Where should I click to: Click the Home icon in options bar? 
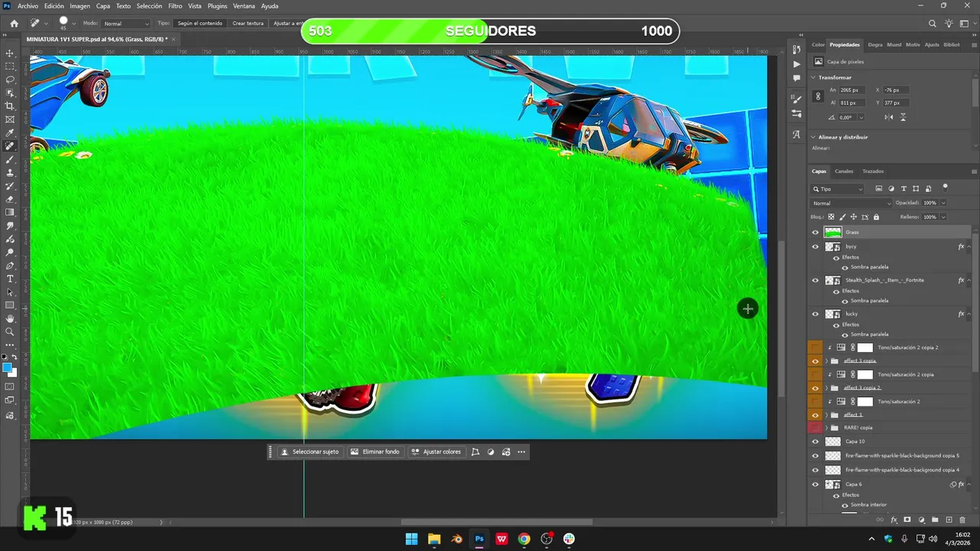pos(14,24)
